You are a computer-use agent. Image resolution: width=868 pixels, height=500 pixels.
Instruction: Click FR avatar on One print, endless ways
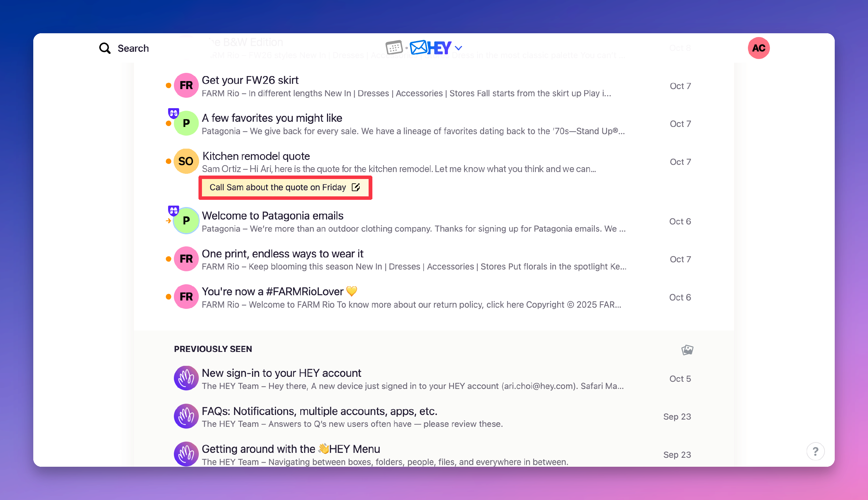[x=186, y=259]
